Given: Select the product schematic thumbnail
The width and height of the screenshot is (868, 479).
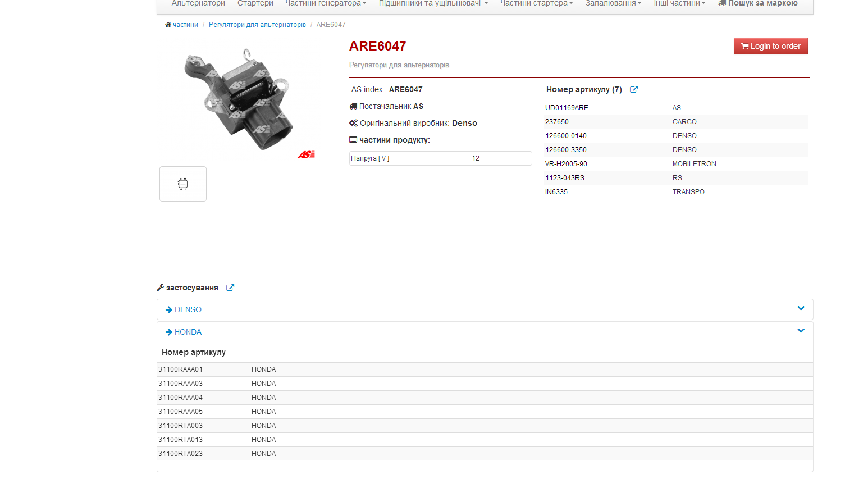Looking at the screenshot, I should [183, 184].
